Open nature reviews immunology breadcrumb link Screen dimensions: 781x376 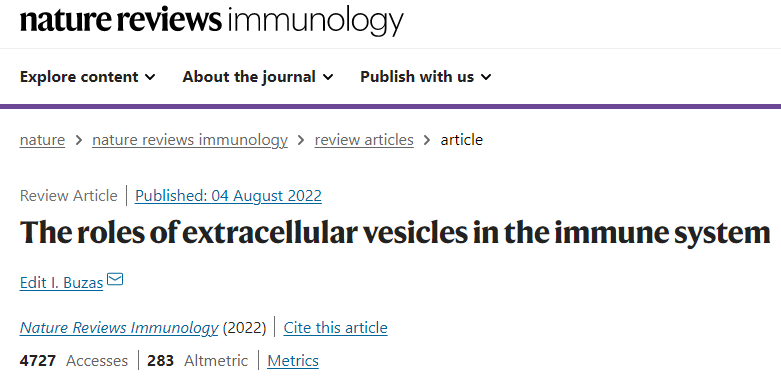click(x=190, y=140)
